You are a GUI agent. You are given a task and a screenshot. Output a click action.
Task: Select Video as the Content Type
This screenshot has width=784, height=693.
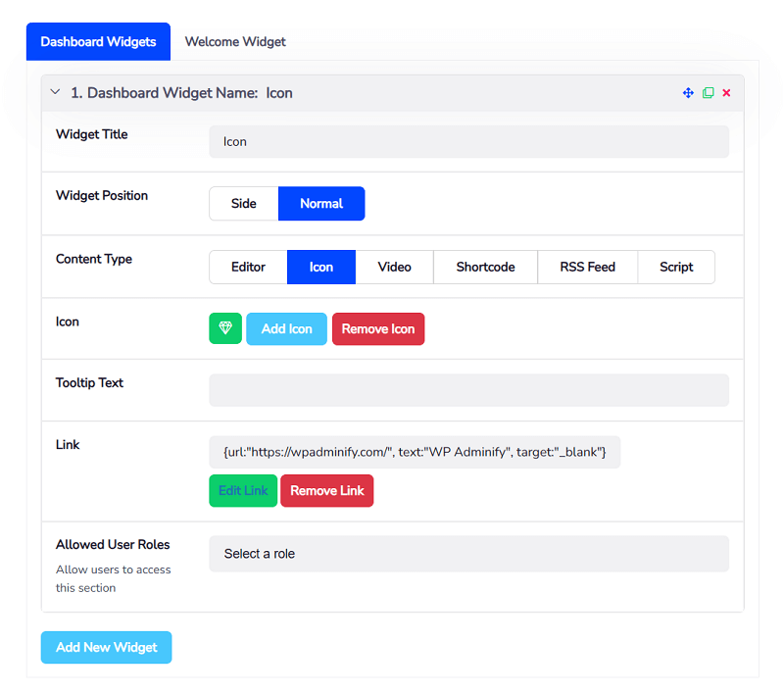[394, 267]
